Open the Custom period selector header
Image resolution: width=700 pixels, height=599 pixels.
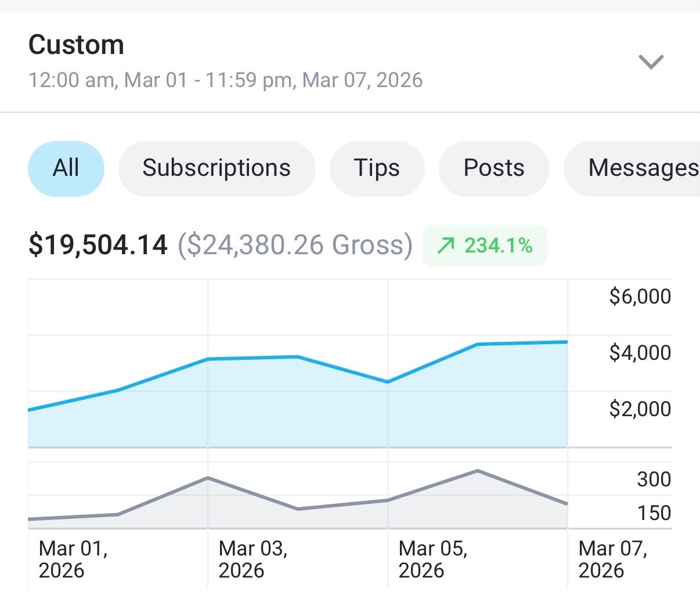tap(350, 62)
